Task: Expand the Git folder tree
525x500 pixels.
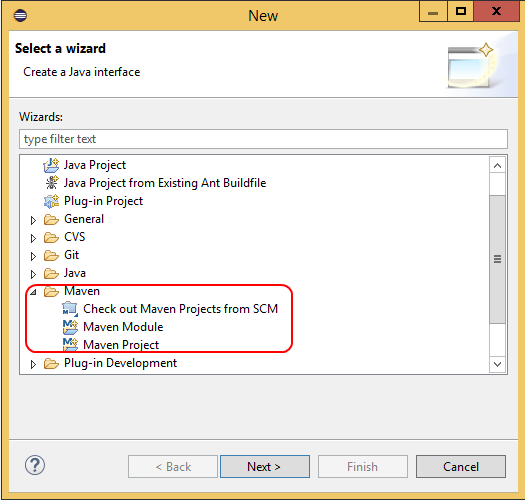Action: coord(33,256)
